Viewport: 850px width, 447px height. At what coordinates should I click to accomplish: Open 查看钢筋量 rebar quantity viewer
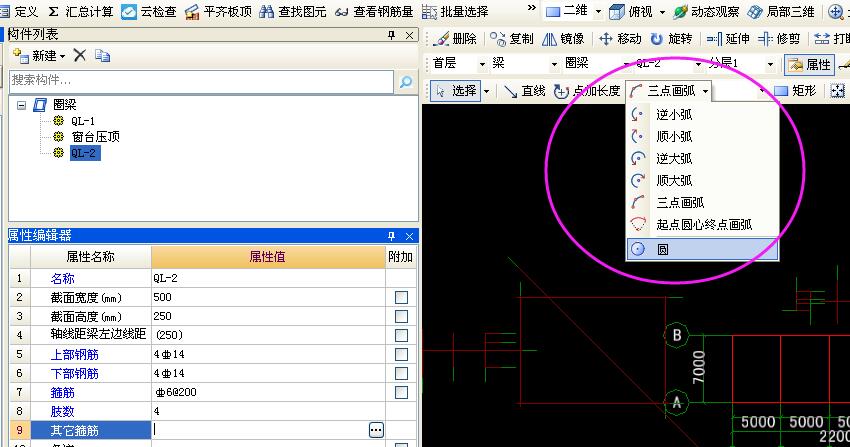pos(374,11)
